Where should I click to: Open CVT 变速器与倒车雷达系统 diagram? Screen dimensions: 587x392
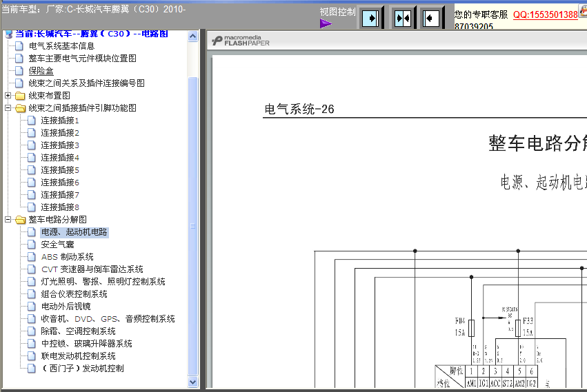92,269
